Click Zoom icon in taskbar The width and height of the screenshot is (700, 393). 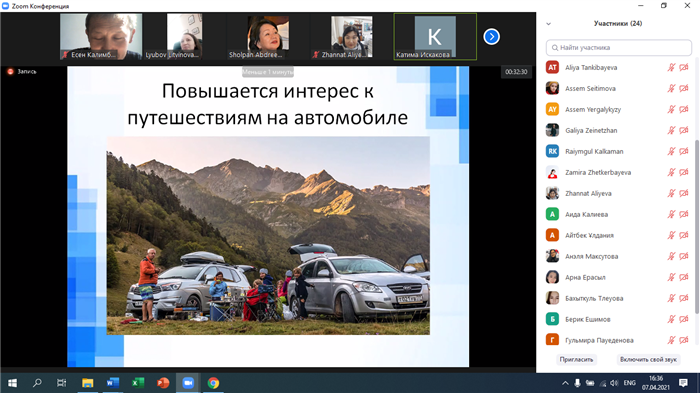188,383
